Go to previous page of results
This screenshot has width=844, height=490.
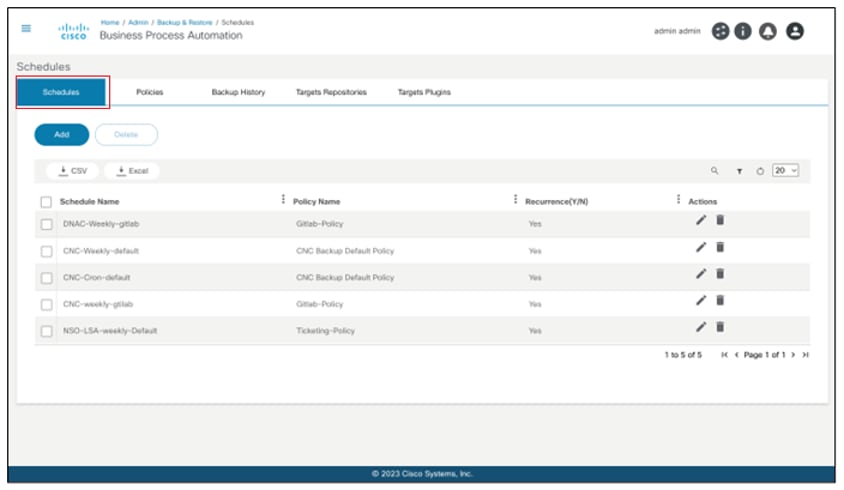736,354
